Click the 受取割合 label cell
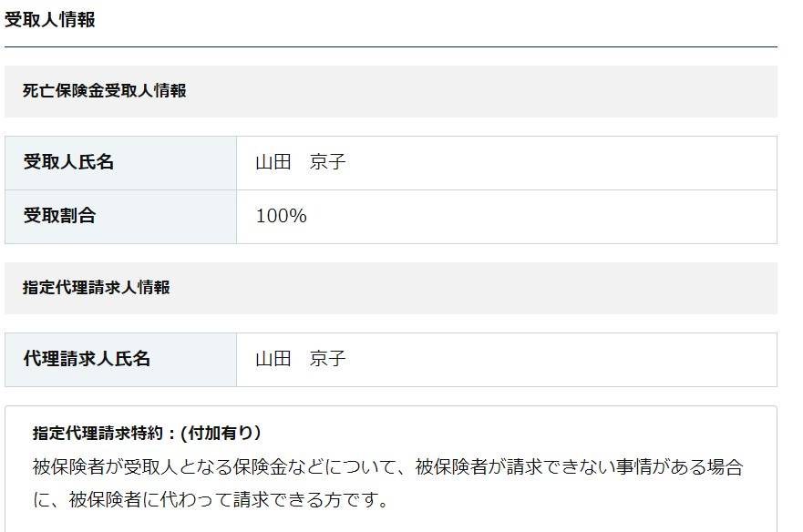Screen dimensions: 803x532 click(121, 217)
